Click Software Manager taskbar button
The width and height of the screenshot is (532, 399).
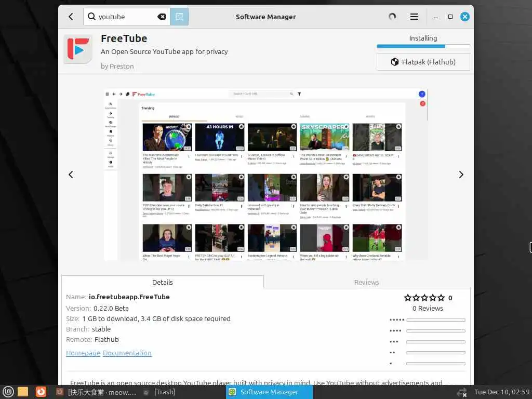(x=269, y=392)
